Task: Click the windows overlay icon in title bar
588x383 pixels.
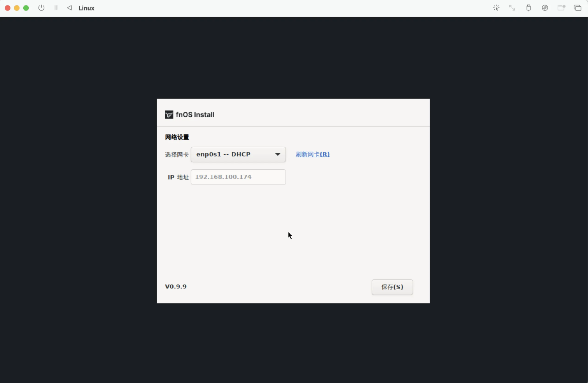Action: click(x=577, y=8)
